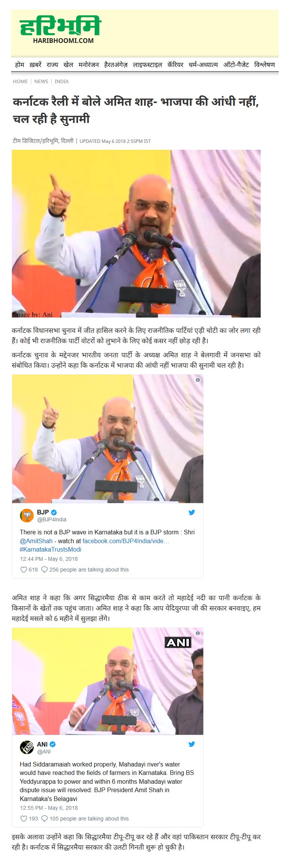Open the #KarnatakaTrustsModi hashtag link
This screenshot has width=286, height=868.
click(51, 549)
